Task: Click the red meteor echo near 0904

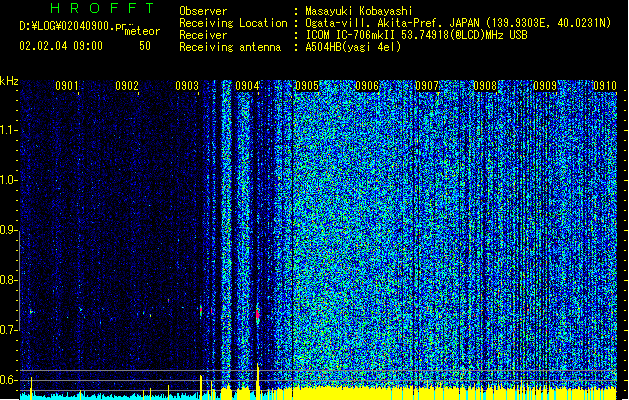Action: tap(258, 315)
